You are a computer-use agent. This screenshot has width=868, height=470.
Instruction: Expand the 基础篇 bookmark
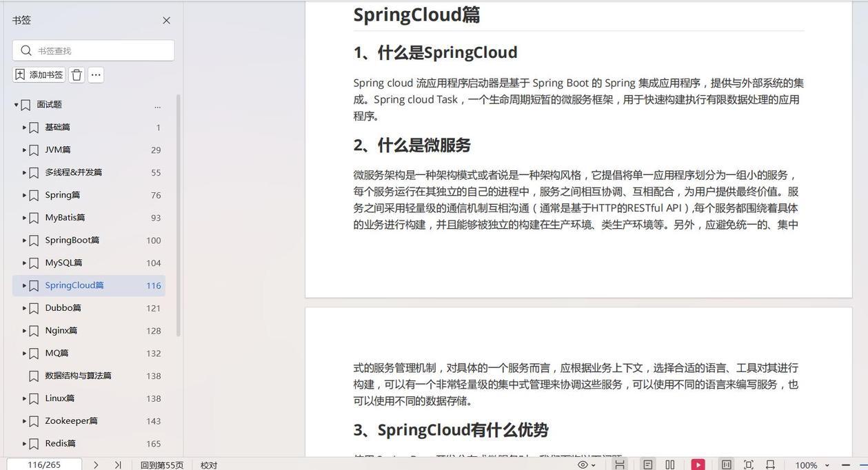24,127
